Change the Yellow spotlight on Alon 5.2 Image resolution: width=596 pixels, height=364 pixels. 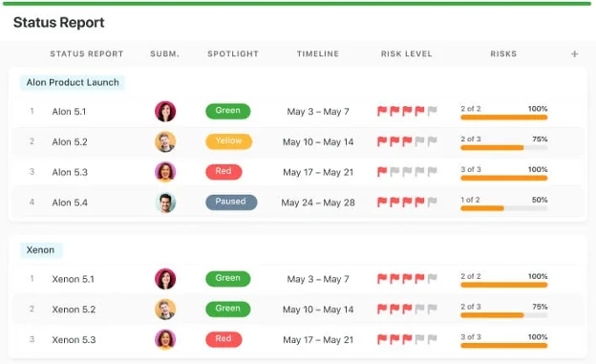229,141
